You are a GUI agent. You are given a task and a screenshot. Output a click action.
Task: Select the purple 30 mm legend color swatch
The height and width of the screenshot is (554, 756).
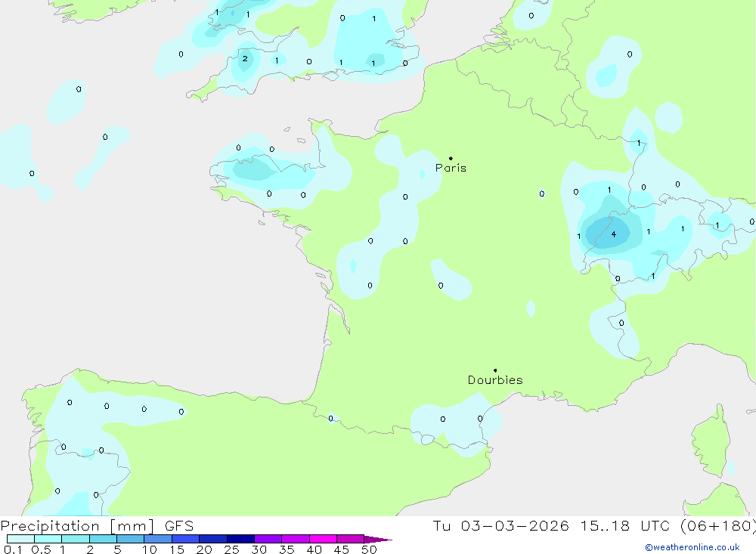point(268,539)
